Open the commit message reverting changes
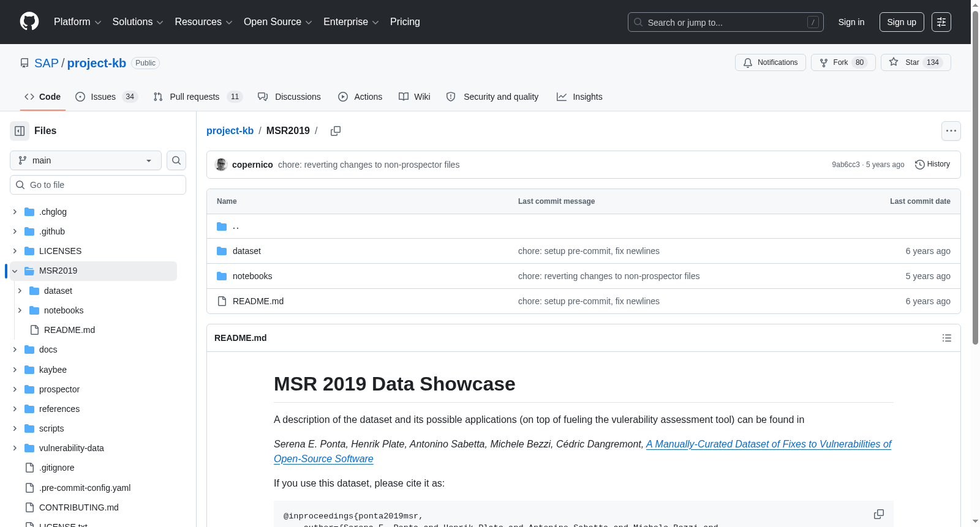This screenshot has height=527, width=980. [369, 165]
